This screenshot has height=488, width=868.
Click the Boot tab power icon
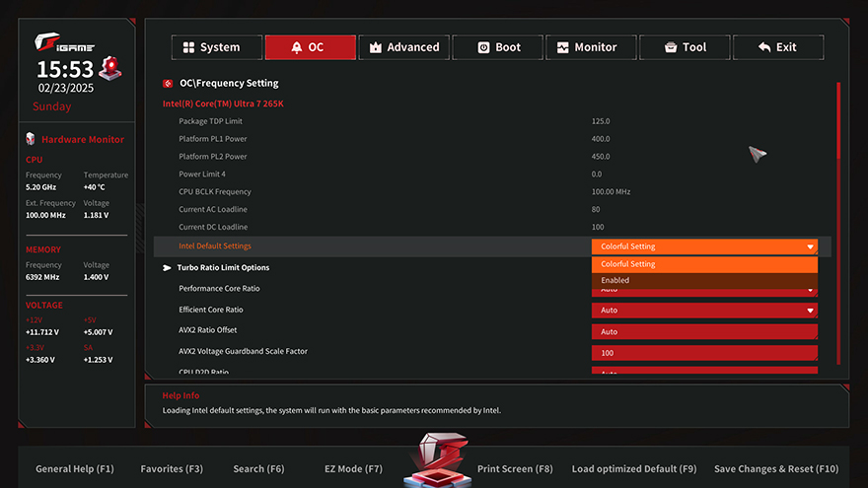[483, 47]
